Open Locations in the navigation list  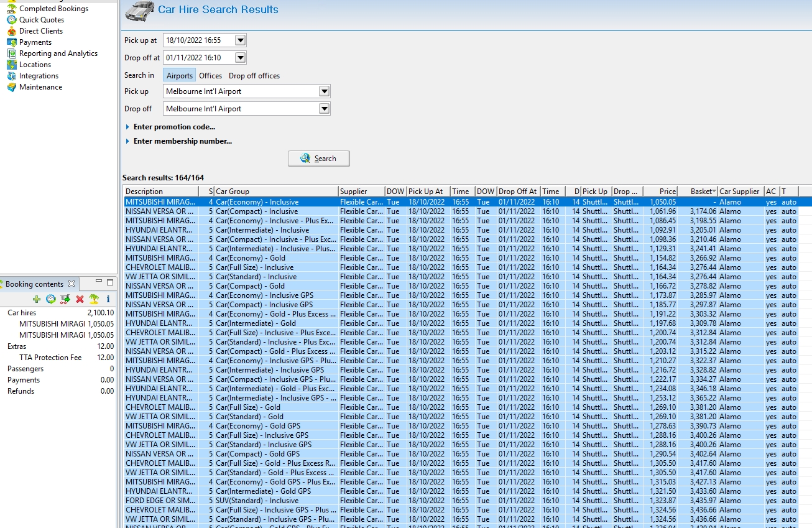(x=35, y=65)
